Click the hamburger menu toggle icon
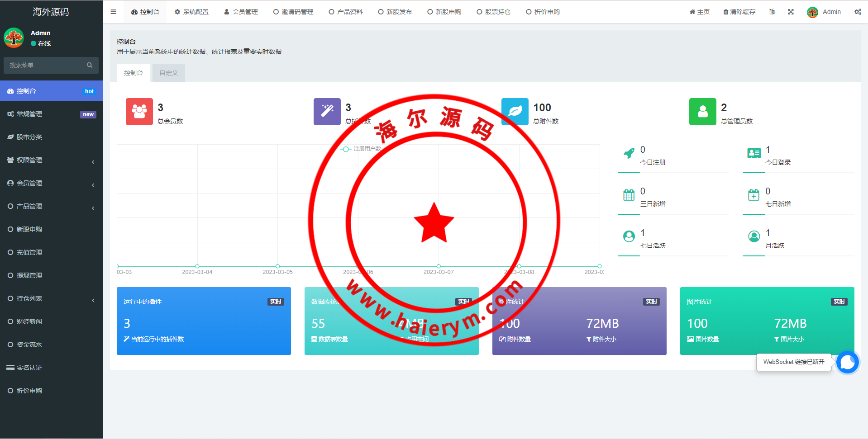Screen dimensions: 868x439 click(x=113, y=12)
